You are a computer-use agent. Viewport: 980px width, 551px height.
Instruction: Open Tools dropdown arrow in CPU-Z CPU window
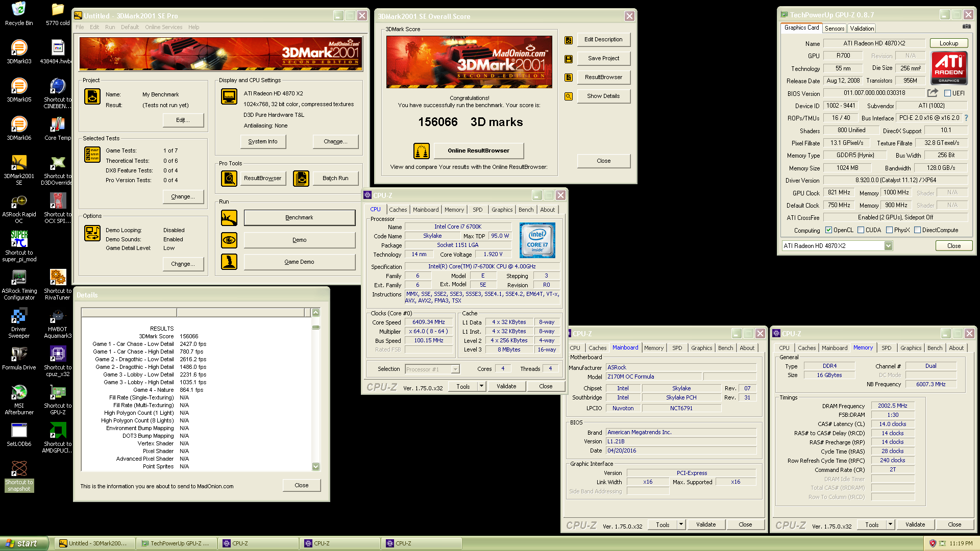pyautogui.click(x=481, y=386)
